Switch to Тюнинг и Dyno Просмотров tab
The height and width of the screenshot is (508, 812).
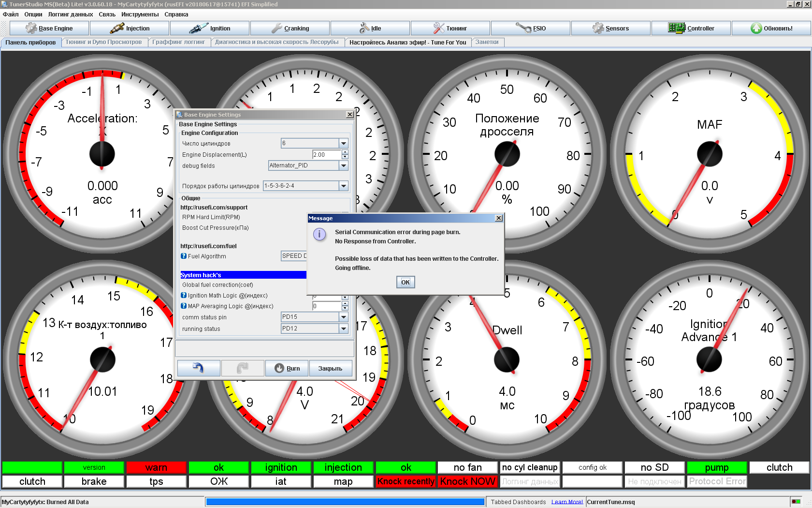coord(104,42)
